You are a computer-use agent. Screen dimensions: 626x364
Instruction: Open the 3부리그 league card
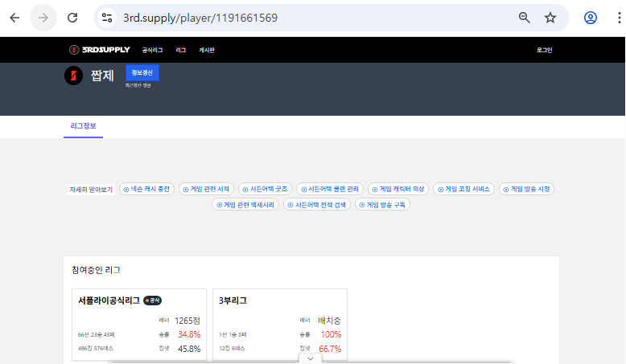click(x=280, y=325)
